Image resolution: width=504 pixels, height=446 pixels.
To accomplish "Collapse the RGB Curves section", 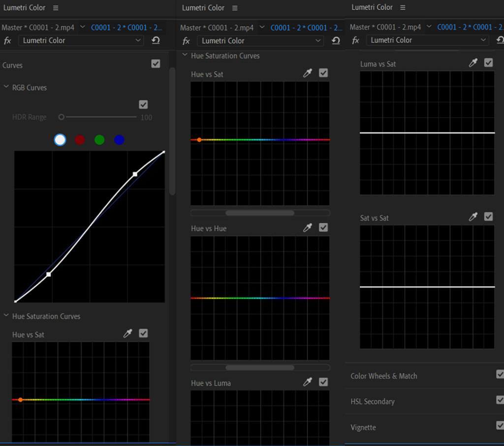I will pyautogui.click(x=6, y=88).
